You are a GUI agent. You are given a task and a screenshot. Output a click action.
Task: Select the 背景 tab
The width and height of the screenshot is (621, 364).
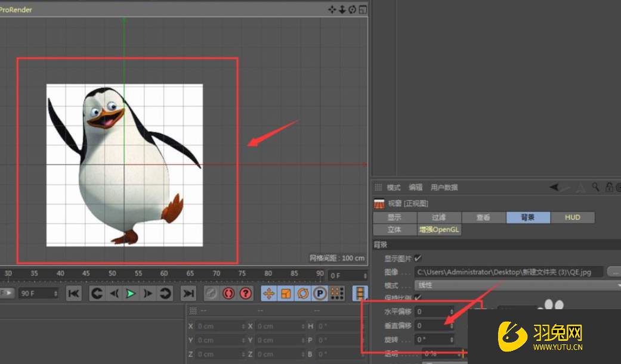pyautogui.click(x=528, y=217)
